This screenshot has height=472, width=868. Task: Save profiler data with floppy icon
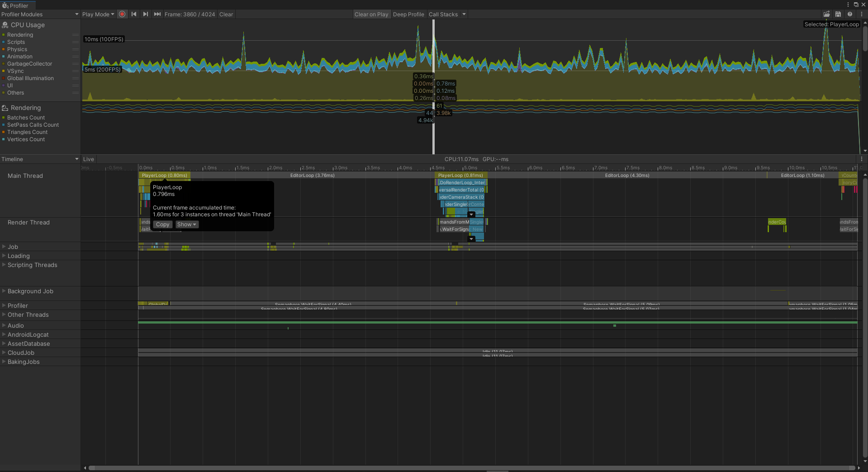[x=838, y=14]
